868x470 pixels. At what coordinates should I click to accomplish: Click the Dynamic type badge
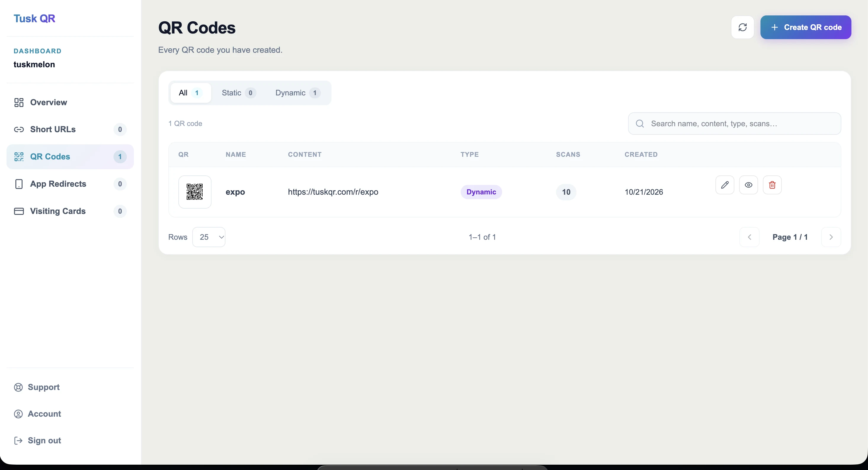tap(481, 192)
